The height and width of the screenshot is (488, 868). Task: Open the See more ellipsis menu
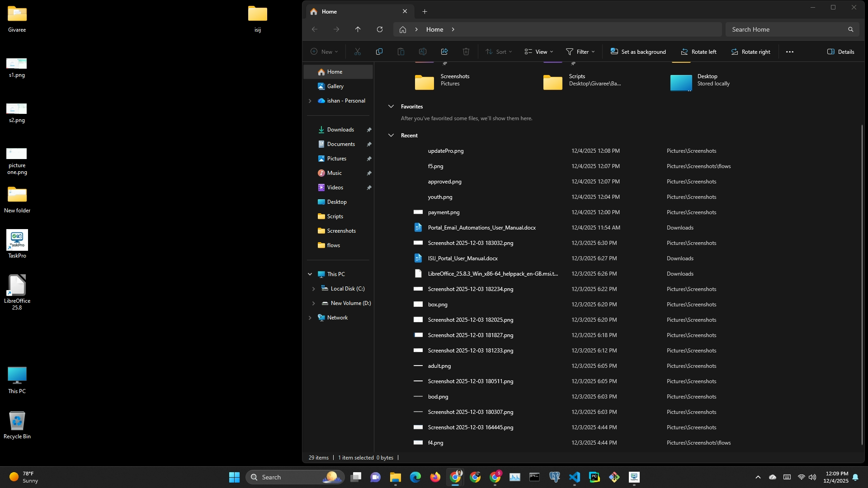pos(790,52)
